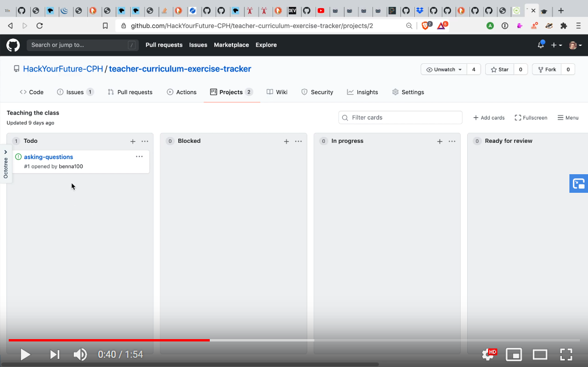Switch to repository Pull requests tab

pyautogui.click(x=130, y=92)
